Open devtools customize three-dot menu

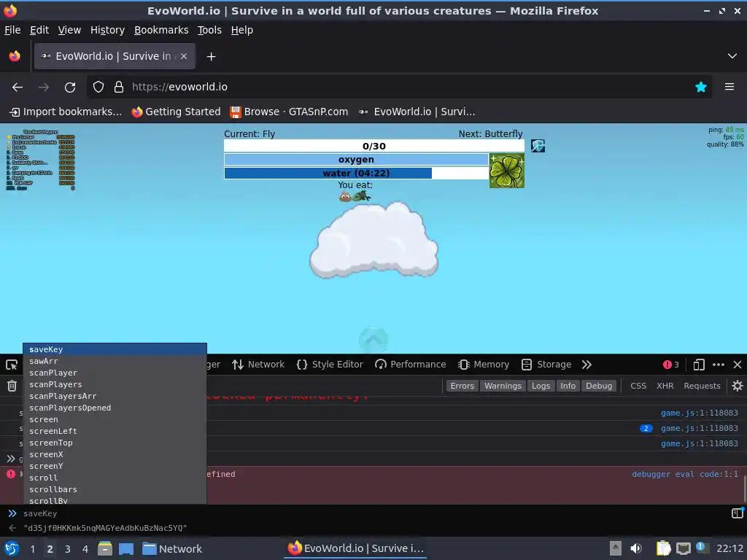pyautogui.click(x=718, y=365)
